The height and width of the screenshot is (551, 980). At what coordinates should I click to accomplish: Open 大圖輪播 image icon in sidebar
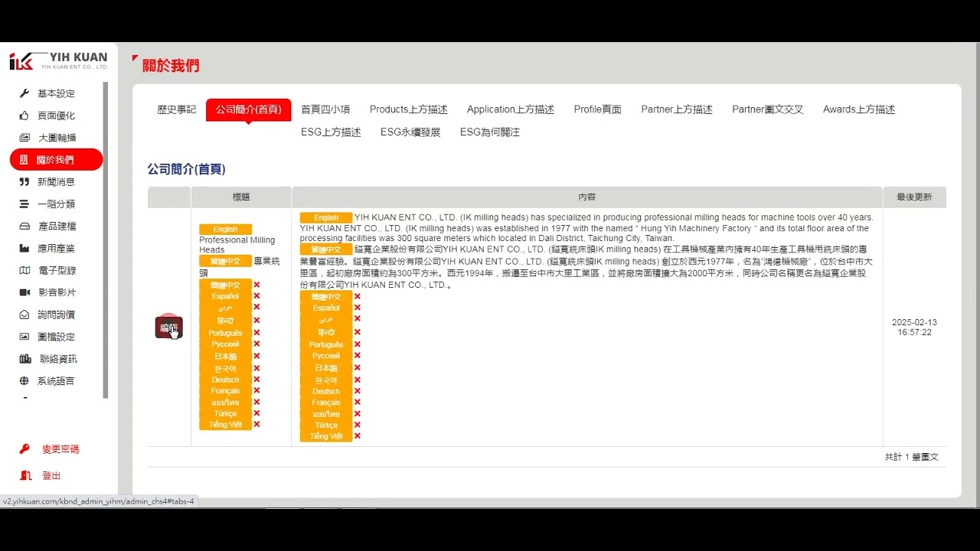tap(24, 138)
